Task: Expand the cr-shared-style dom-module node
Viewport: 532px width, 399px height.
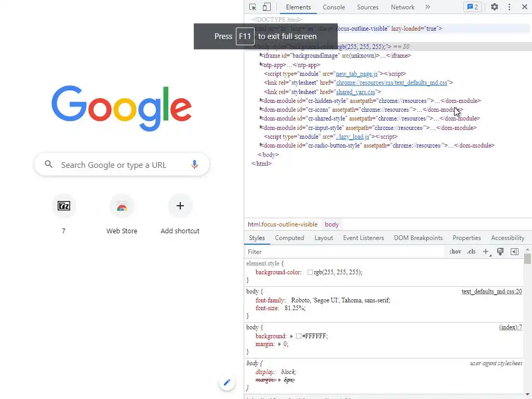Action: 261,118
